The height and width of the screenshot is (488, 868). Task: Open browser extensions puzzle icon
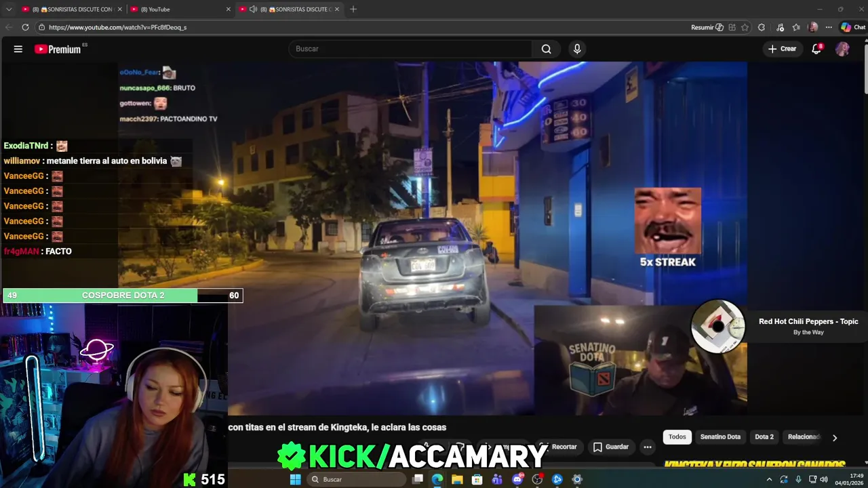[x=762, y=27]
